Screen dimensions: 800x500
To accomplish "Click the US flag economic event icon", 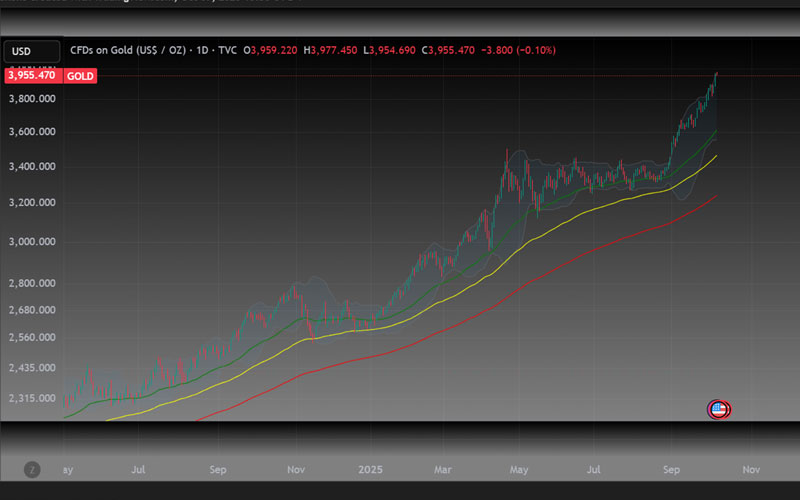I will (x=719, y=409).
